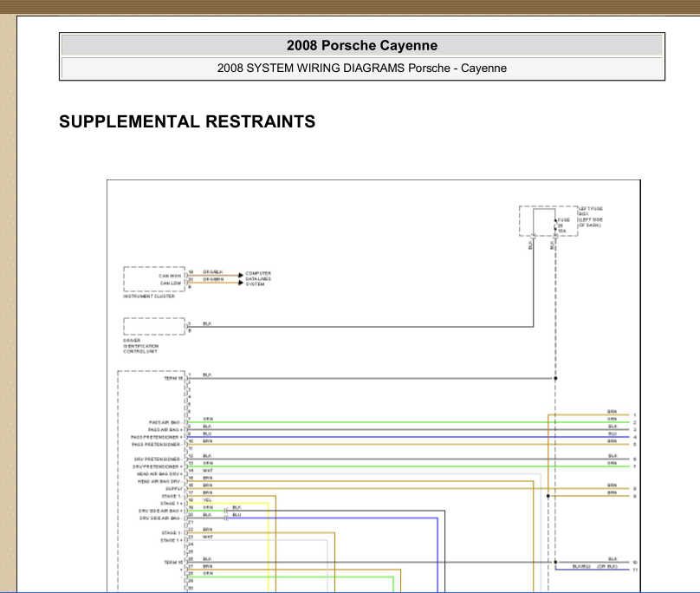The width and height of the screenshot is (700, 593).
Task: Click the "WHT" wire label at pin 23
Action: (x=208, y=537)
